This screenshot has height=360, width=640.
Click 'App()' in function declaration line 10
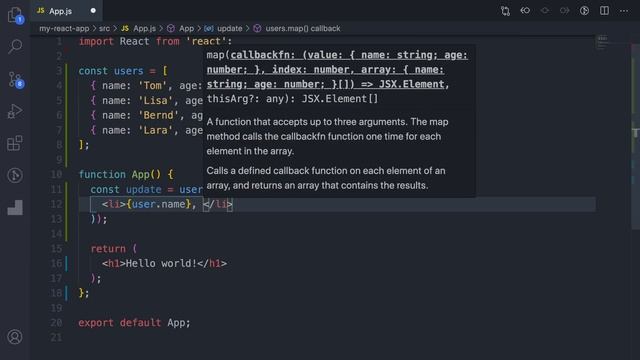coord(147,174)
